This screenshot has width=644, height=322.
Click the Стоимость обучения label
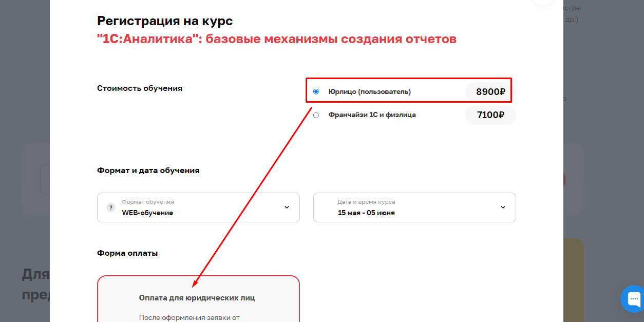(x=140, y=88)
